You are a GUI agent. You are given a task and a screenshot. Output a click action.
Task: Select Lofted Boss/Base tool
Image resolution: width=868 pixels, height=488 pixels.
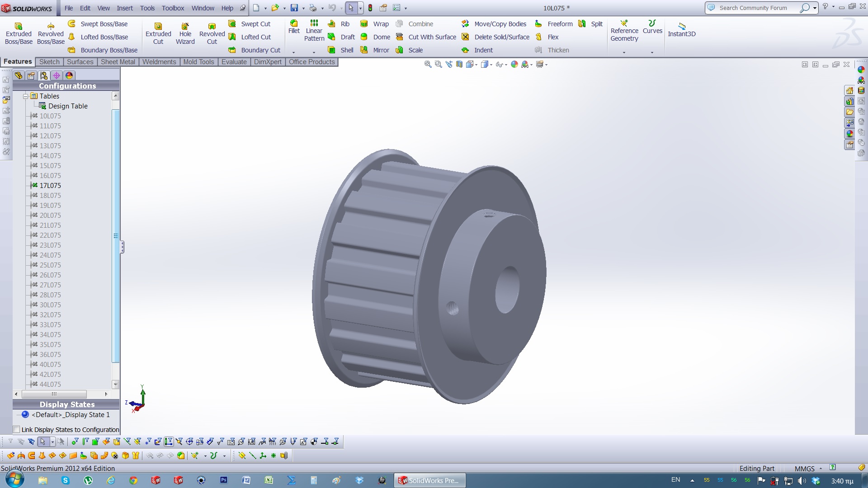coord(98,37)
